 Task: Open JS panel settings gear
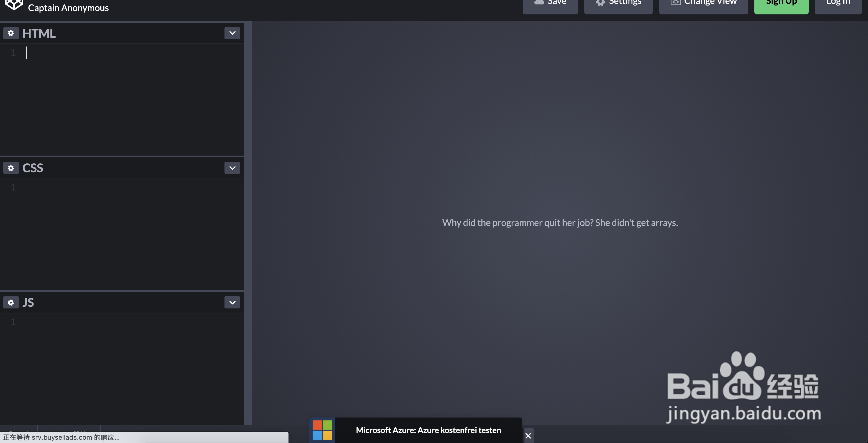(11, 302)
